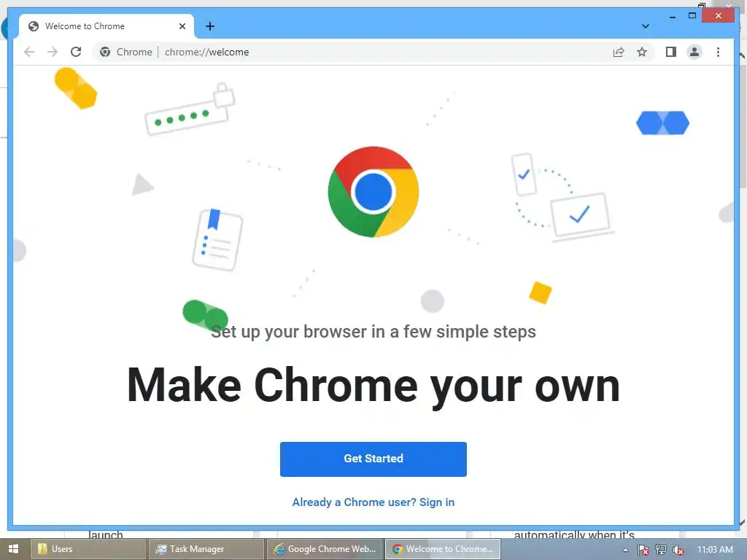
Task: Bookmark this page with the star icon
Action: click(x=642, y=52)
